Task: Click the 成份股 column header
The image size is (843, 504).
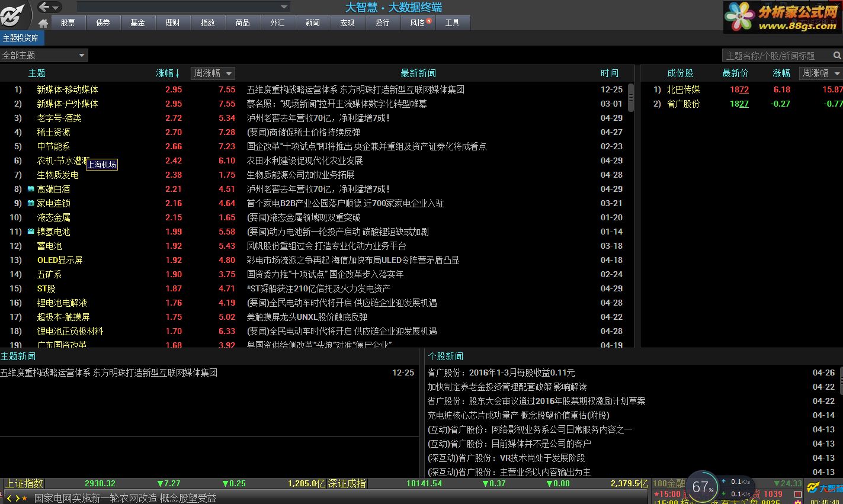Action: [680, 73]
